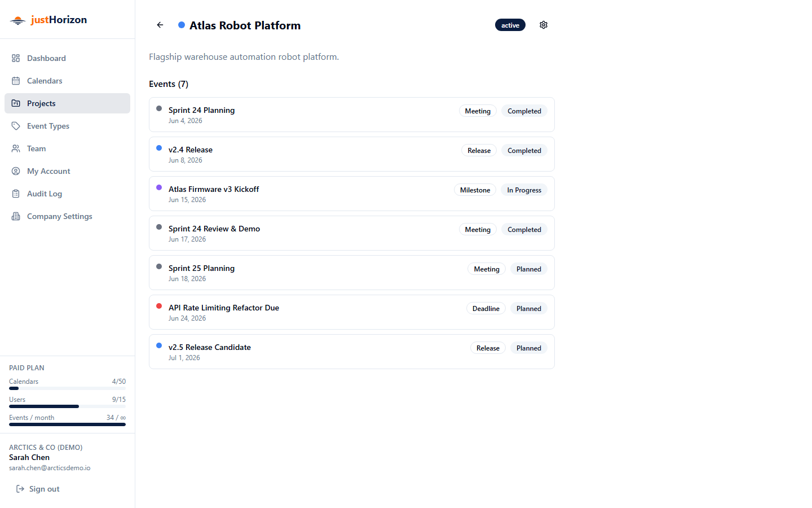Open Dashboard from the sidebar
Viewport: 812px width, 508px height.
click(x=67, y=58)
